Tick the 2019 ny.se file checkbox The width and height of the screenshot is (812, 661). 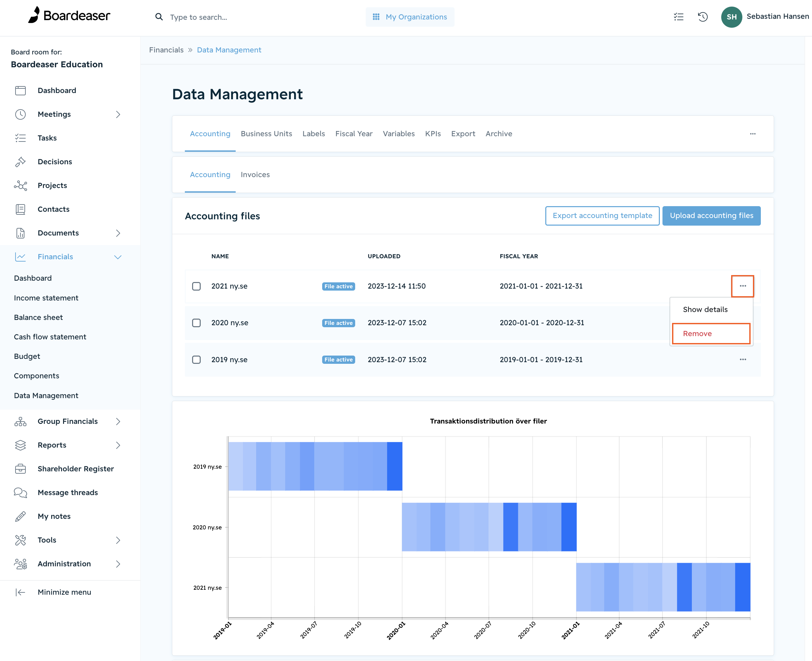click(196, 360)
